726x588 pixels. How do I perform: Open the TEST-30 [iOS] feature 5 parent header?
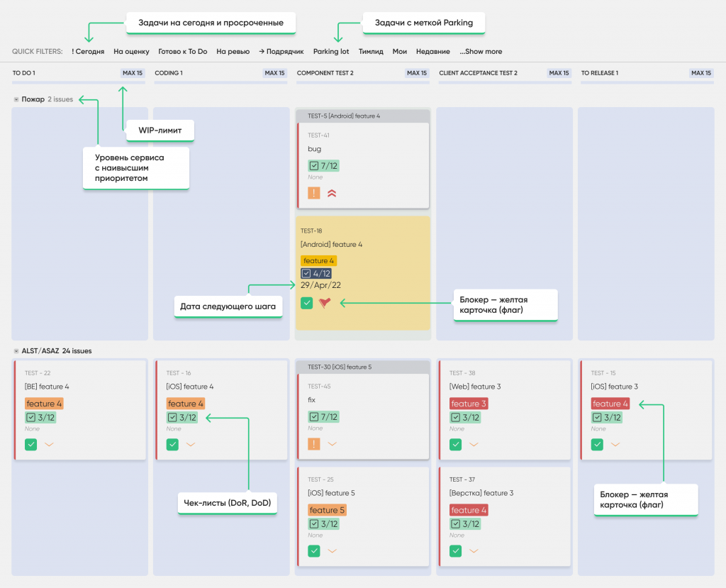pos(340,367)
